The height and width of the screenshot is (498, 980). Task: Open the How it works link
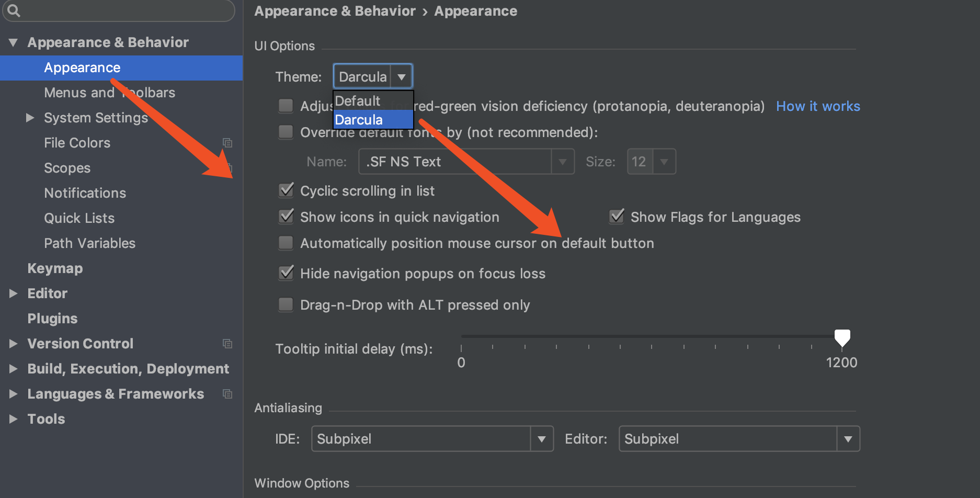[818, 106]
